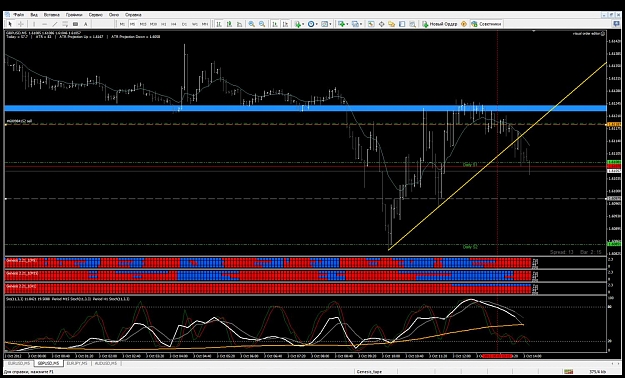
Task: Set timeframe to MN
Action: 205,24
